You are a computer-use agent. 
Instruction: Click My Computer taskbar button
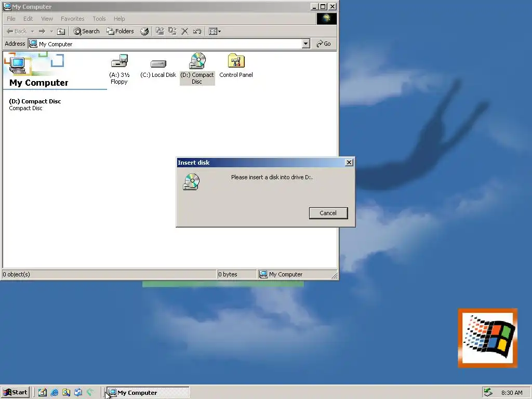point(148,393)
